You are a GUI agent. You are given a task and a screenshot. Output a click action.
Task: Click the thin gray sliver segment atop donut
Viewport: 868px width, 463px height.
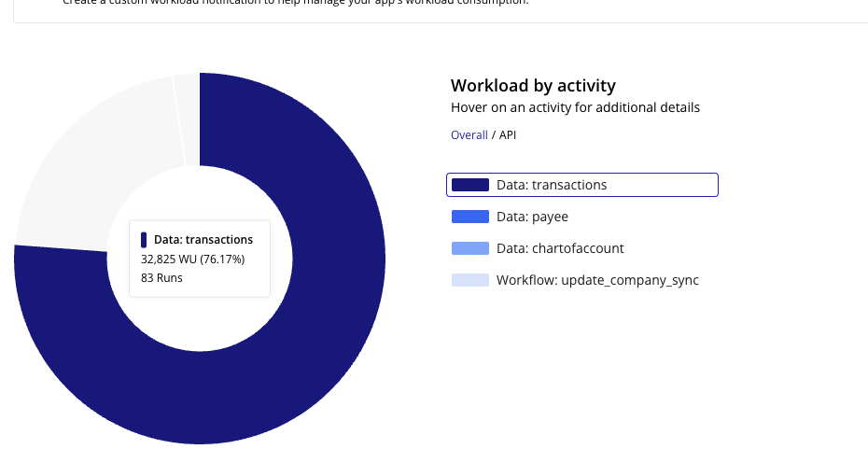pos(187,119)
